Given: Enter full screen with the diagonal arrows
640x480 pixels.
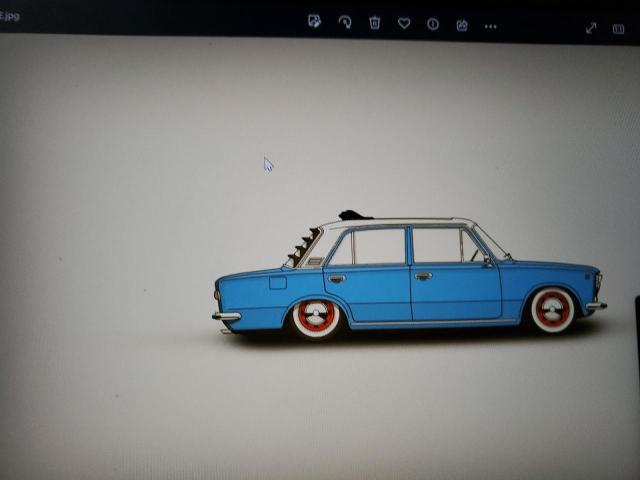Looking at the screenshot, I should click(x=591, y=28).
